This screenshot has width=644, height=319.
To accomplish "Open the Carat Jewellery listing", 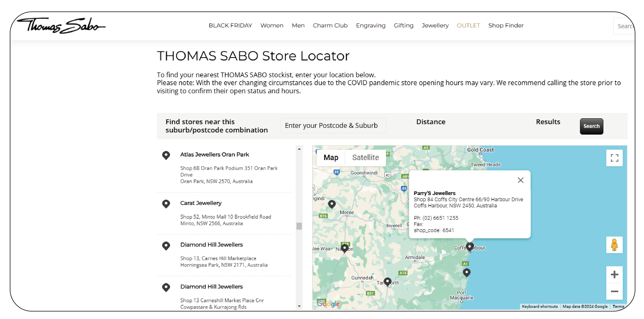I will coord(201,203).
